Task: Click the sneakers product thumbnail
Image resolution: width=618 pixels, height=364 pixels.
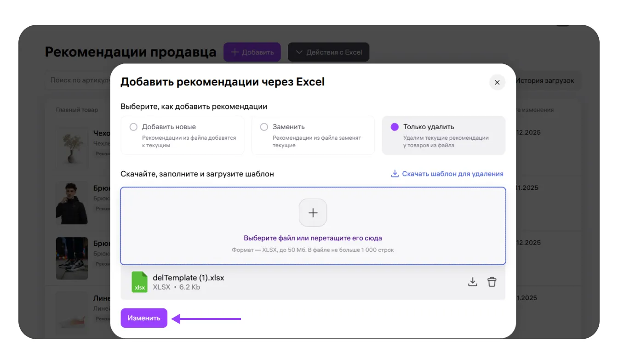Action: pos(72,258)
